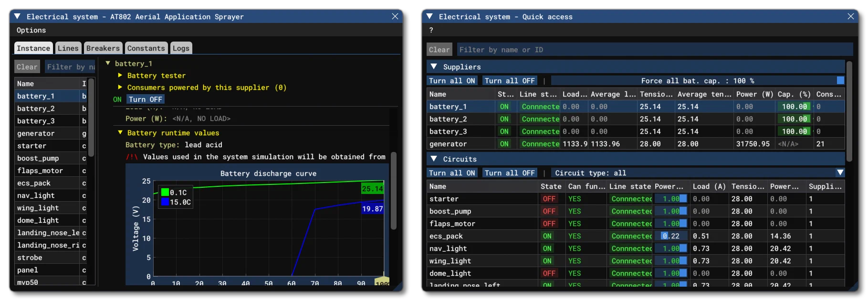The width and height of the screenshot is (868, 301).
Task: Click the battery details panel scrollbar
Action: pyautogui.click(x=394, y=191)
